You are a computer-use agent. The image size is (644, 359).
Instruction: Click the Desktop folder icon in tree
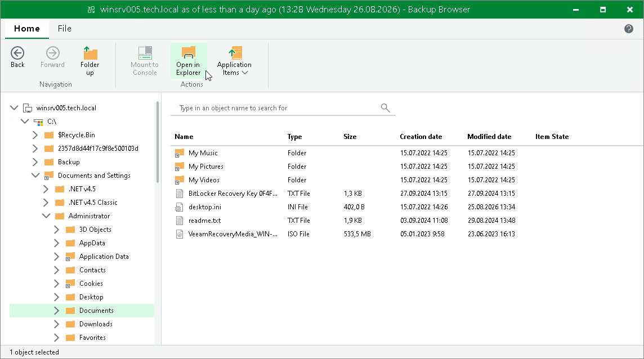[x=70, y=297]
